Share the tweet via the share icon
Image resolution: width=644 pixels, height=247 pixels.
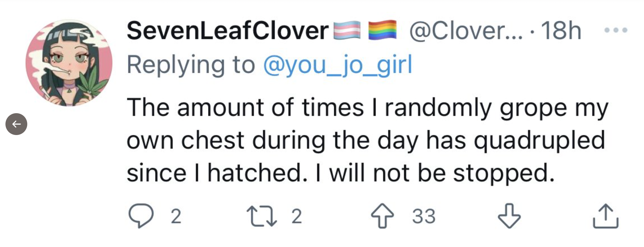pyautogui.click(x=606, y=216)
